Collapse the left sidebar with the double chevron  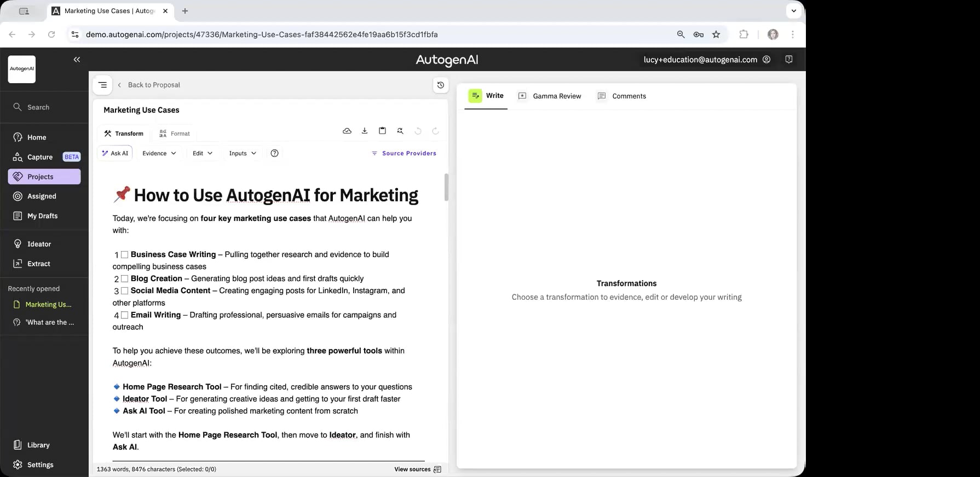[x=77, y=60]
